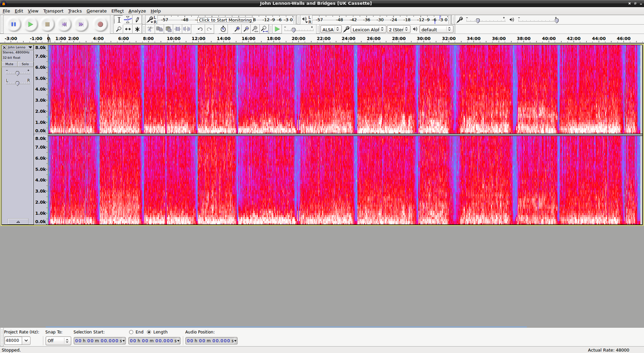
Task: Select the Zoom magnifier tool
Action: coord(119,29)
